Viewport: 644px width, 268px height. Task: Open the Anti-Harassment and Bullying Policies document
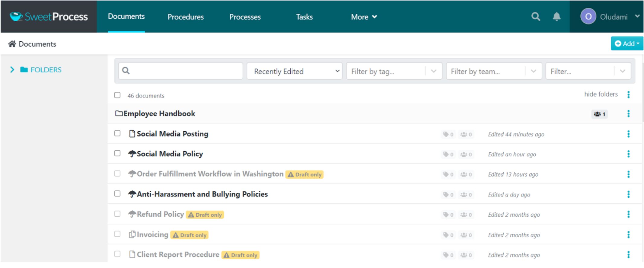[202, 194]
